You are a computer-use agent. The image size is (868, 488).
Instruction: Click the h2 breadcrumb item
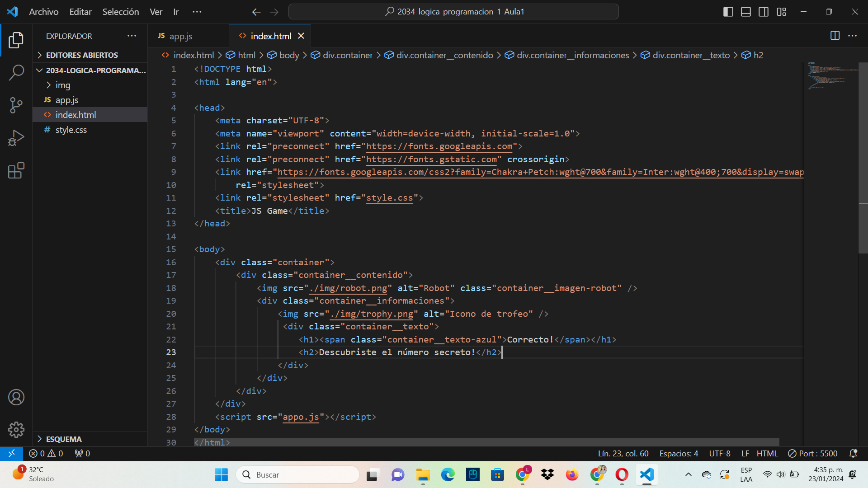pyautogui.click(x=753, y=55)
